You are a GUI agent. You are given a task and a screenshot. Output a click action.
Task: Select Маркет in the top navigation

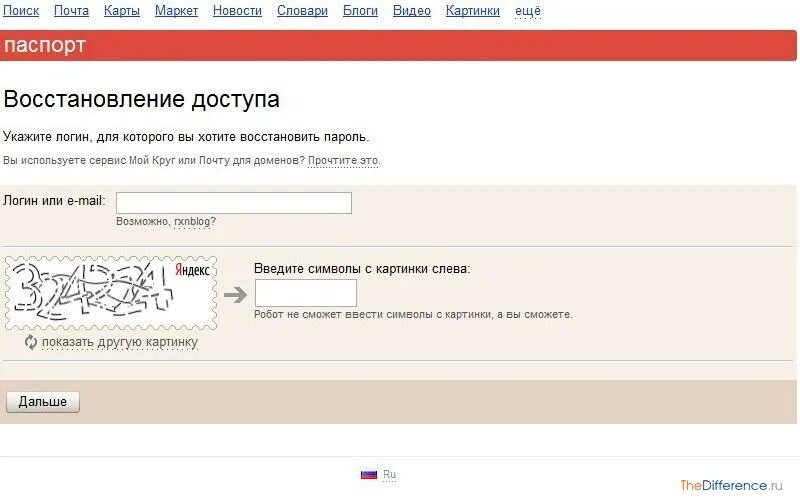177,11
